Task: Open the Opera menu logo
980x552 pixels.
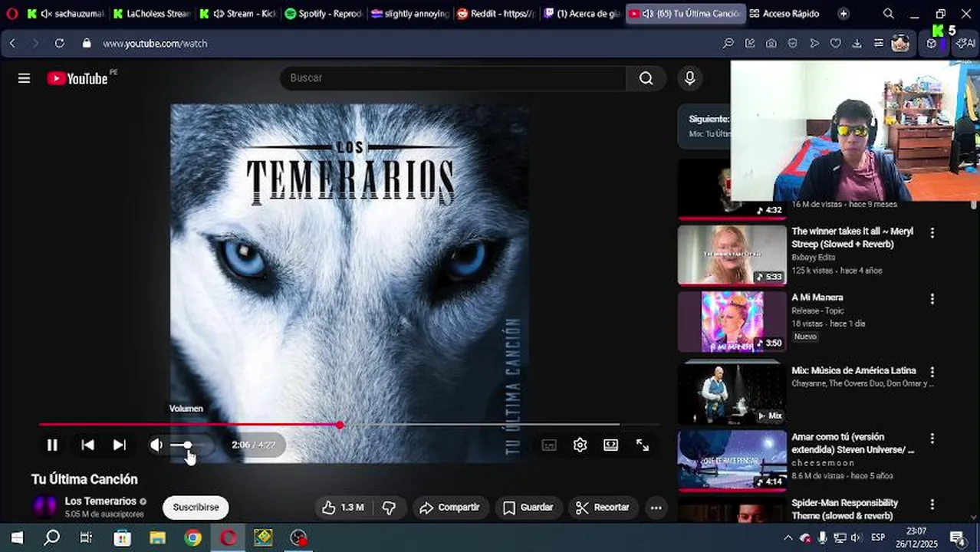Action: coord(12,14)
